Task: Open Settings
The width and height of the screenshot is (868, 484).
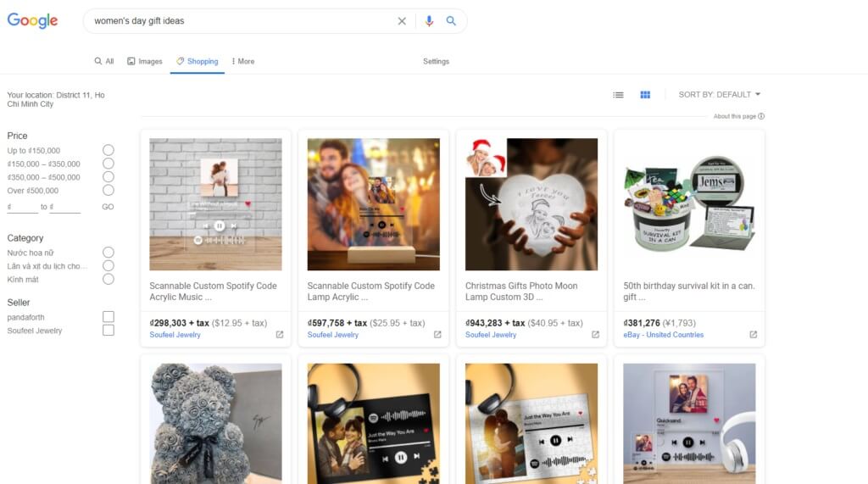Action: [437, 62]
